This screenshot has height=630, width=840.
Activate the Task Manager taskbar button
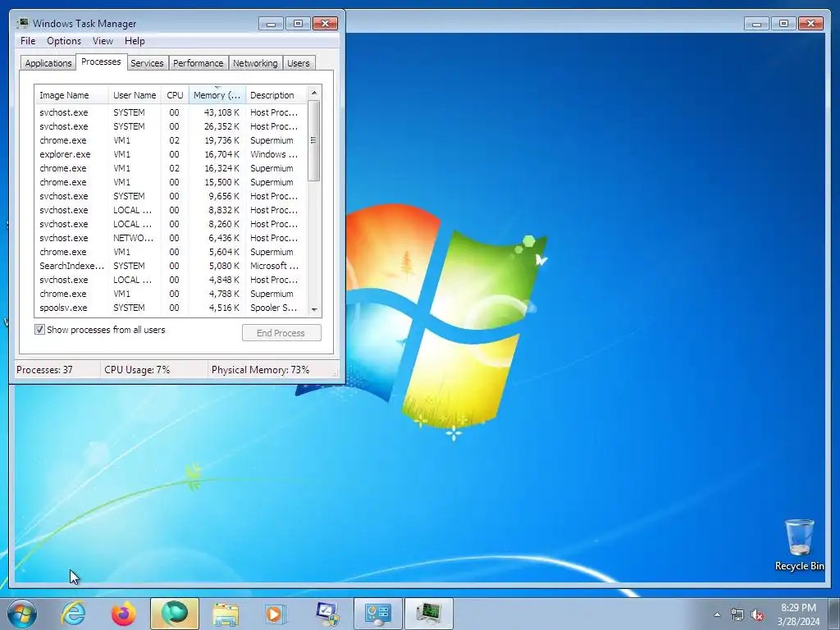point(428,614)
